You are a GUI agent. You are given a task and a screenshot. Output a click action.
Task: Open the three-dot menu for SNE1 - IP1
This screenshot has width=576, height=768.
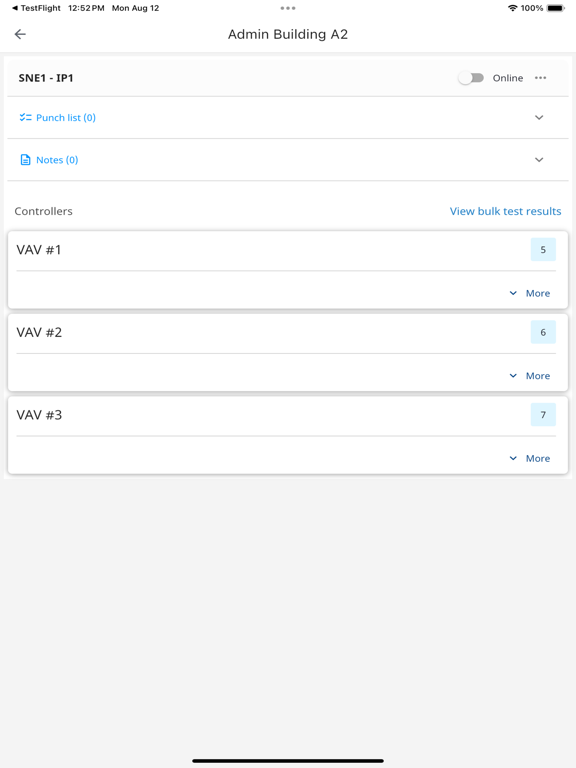point(540,78)
